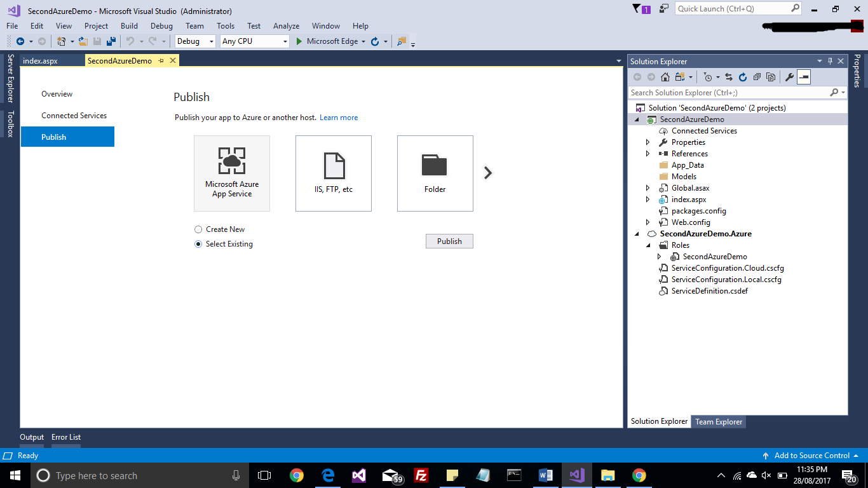
Task: Click the Show All Files icon
Action: [x=771, y=77]
